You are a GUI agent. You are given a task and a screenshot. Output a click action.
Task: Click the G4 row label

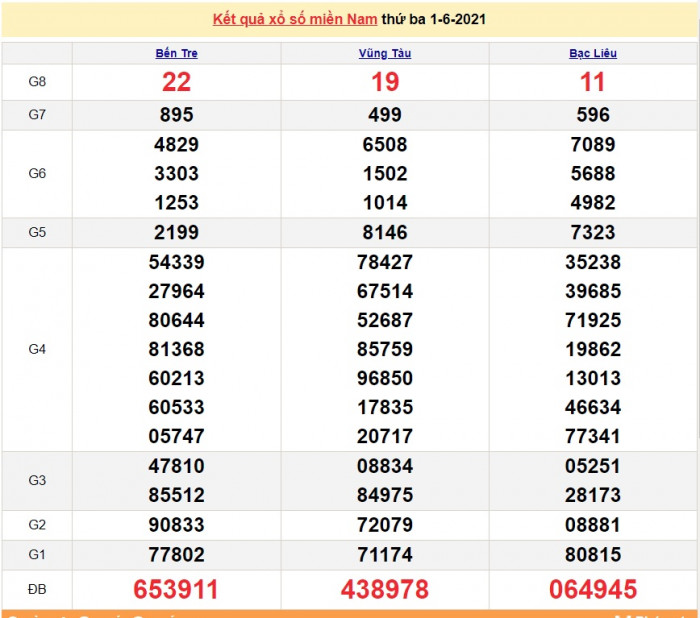(37, 349)
